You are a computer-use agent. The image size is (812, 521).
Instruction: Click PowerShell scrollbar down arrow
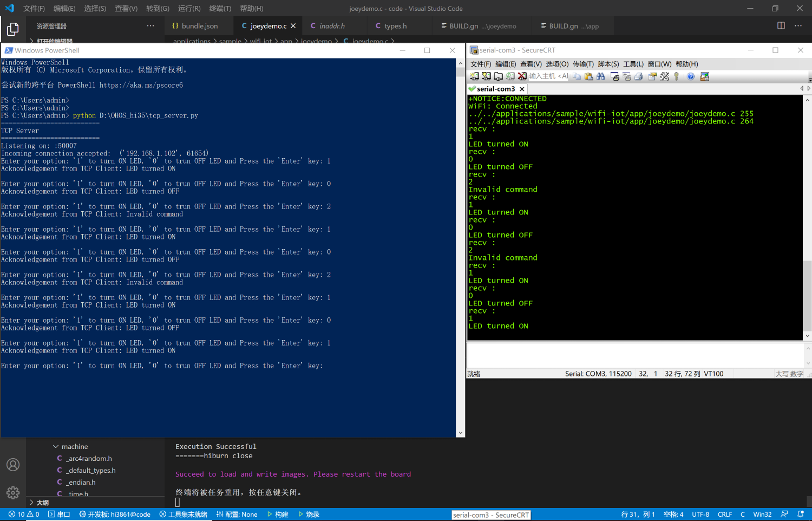pyautogui.click(x=461, y=433)
